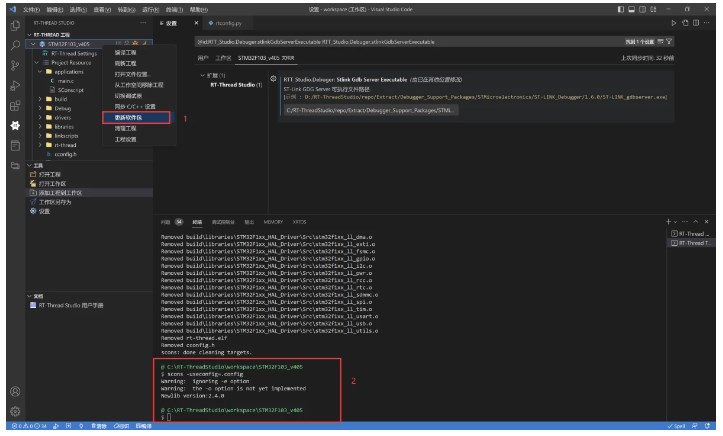Select the RT-Thread Studio activity bar icon
This screenshot has width=723, height=436.
(x=15, y=125)
